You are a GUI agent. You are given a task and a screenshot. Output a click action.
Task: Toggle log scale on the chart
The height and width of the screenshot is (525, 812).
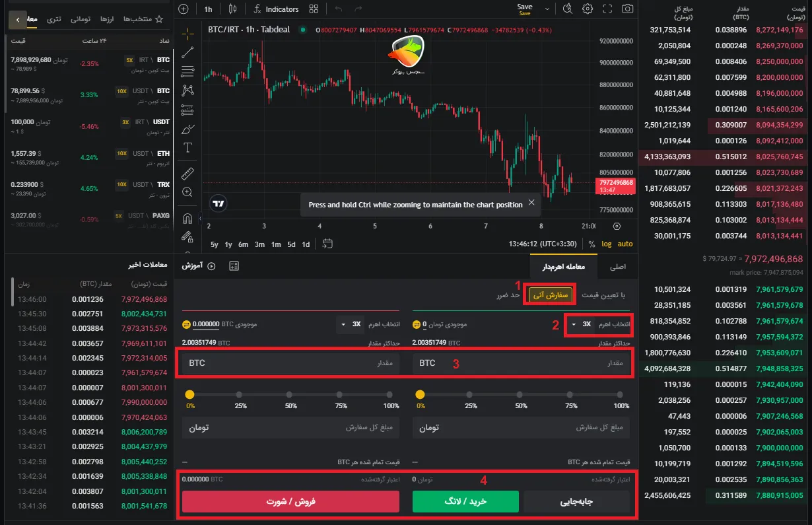pyautogui.click(x=607, y=244)
